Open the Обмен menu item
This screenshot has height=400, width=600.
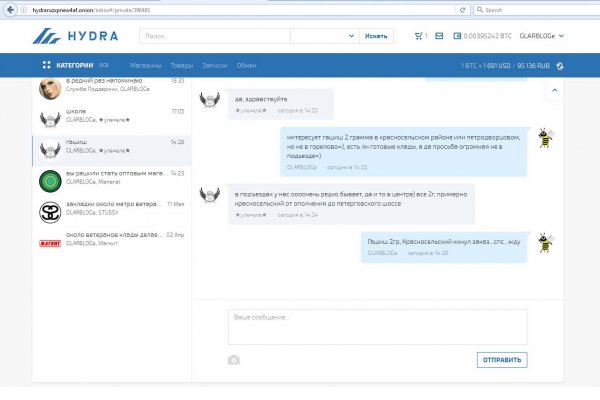click(246, 65)
